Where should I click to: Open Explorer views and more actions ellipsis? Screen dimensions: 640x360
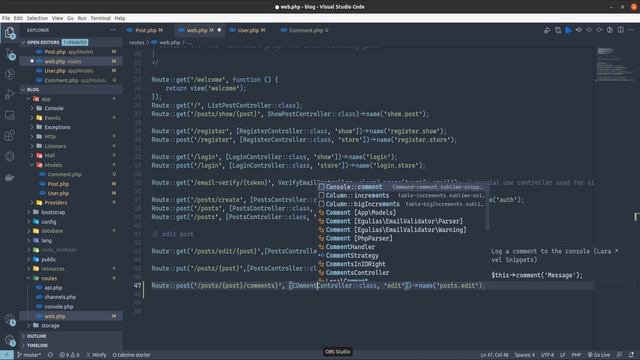coord(113,30)
